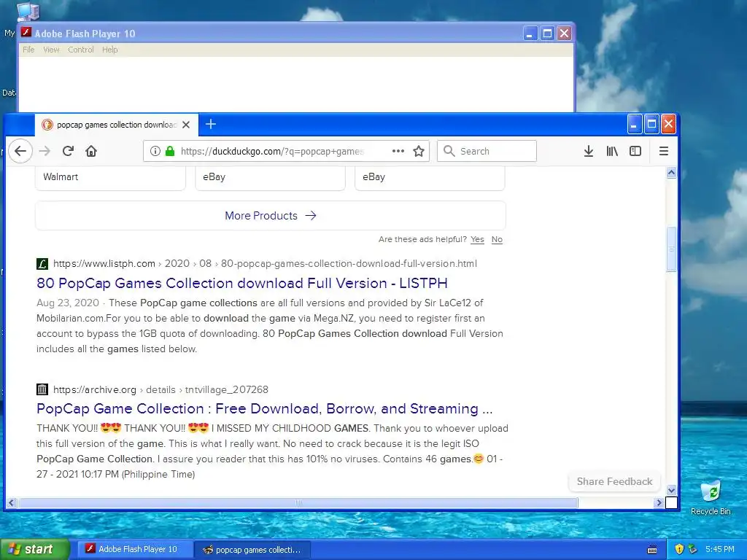Open Control menu in Adobe Flash Player

(80, 50)
